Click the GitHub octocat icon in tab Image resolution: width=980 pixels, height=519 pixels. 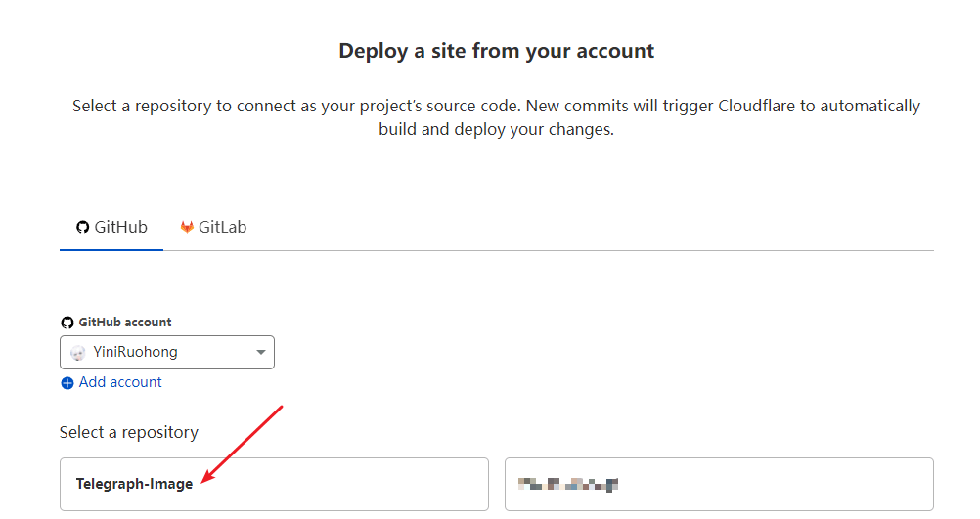coord(83,227)
